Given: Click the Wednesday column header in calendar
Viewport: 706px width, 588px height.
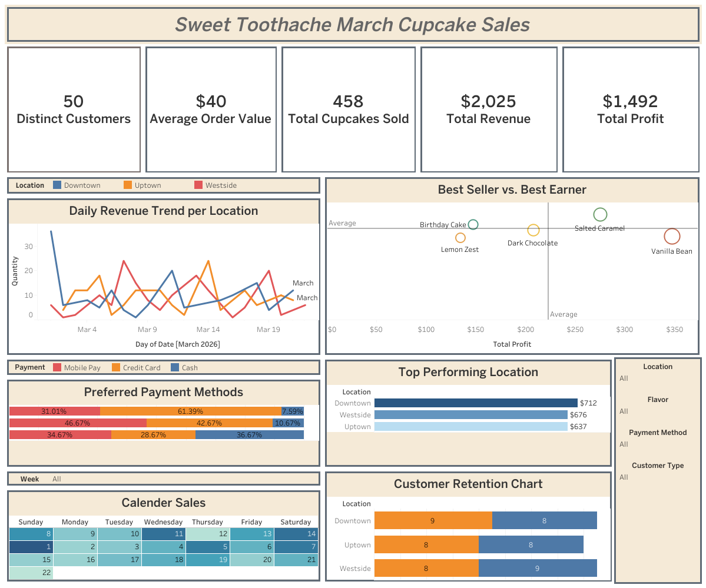Looking at the screenshot, I should (x=164, y=522).
